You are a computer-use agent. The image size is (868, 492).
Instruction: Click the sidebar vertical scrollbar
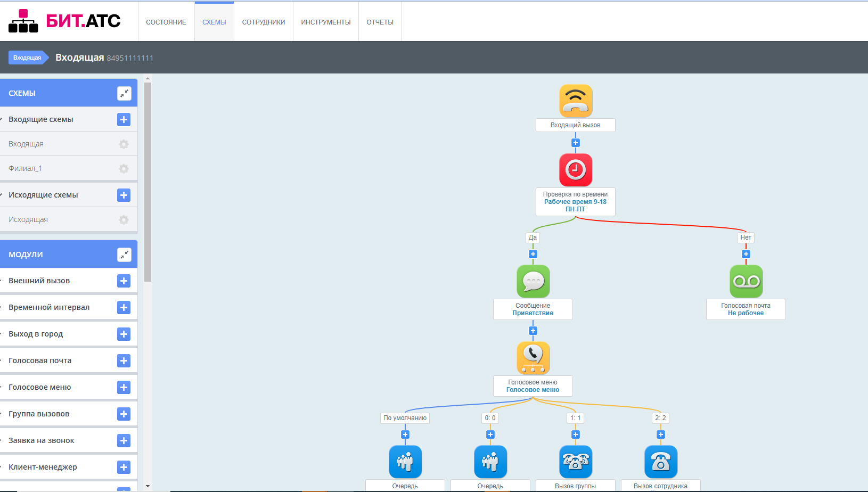pos(148,181)
